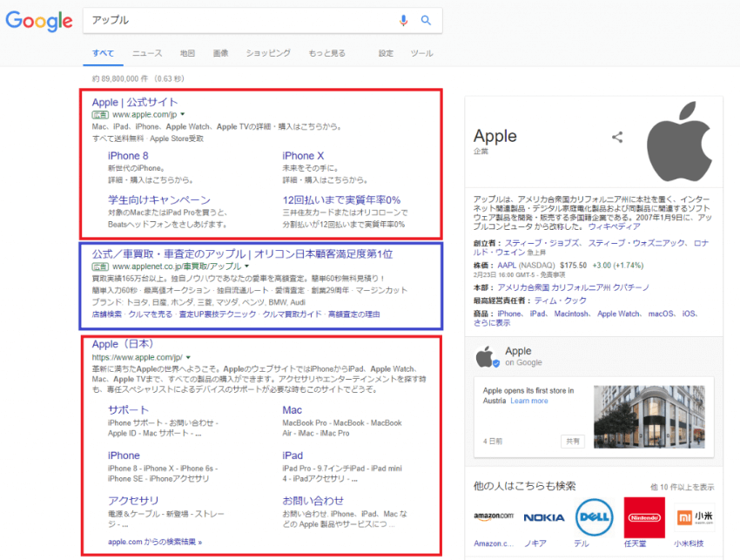Show more with 他 10 件以上を表示

pos(682,487)
